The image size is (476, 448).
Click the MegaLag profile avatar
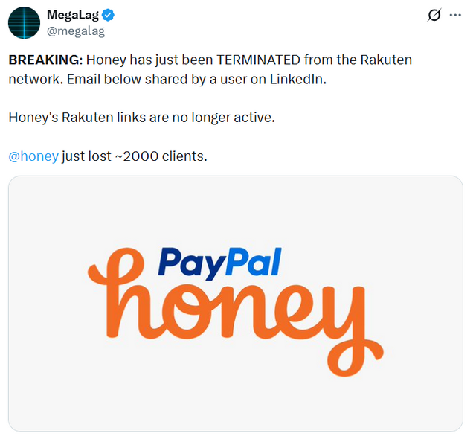pyautogui.click(x=24, y=22)
